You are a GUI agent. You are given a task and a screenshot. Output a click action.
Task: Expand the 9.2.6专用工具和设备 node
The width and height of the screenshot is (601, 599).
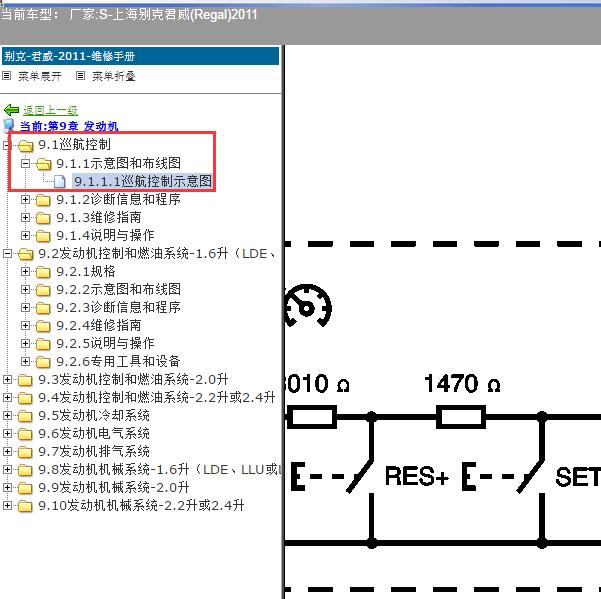(x=25, y=361)
